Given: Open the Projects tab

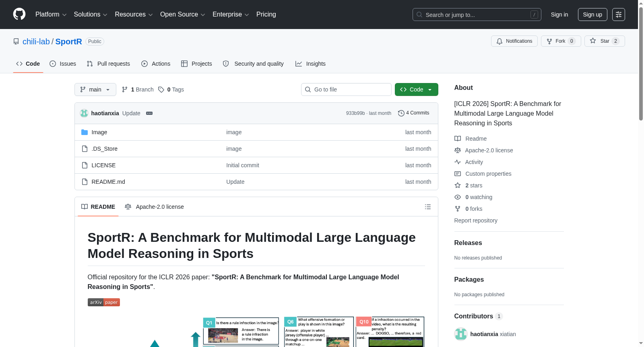Looking at the screenshot, I should point(196,64).
